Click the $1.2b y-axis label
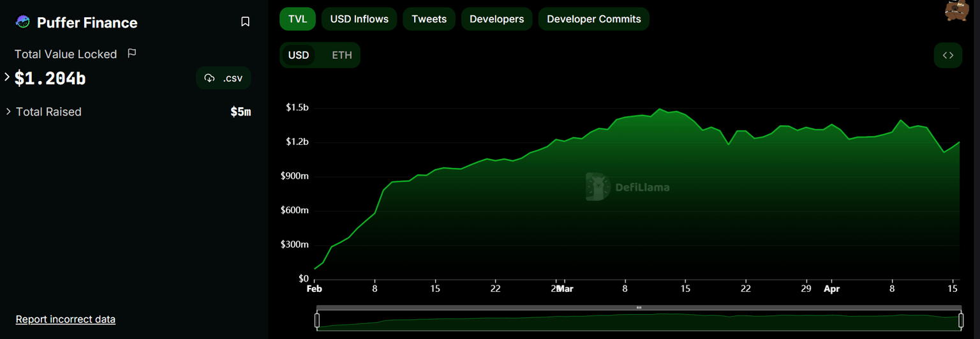 tap(297, 142)
